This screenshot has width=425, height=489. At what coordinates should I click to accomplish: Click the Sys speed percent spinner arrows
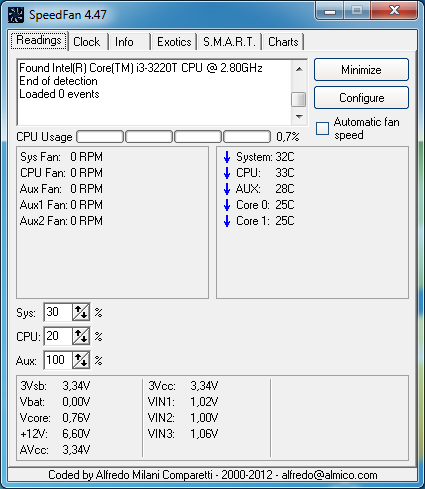click(81, 312)
